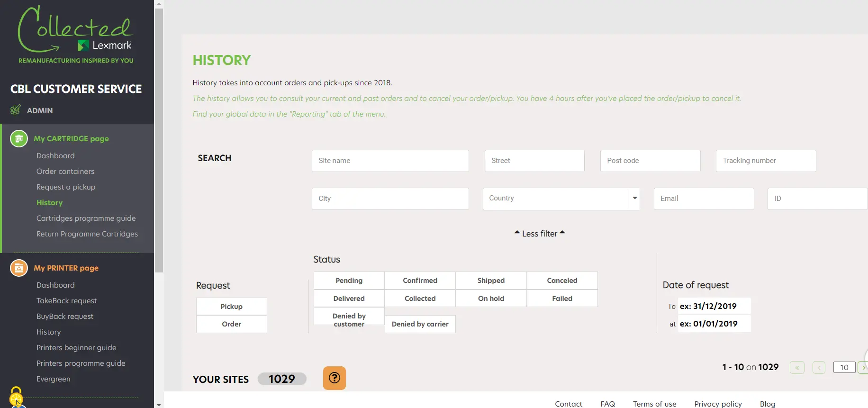Click the Tracking number search field
Image resolution: width=868 pixels, height=408 pixels.
(766, 161)
